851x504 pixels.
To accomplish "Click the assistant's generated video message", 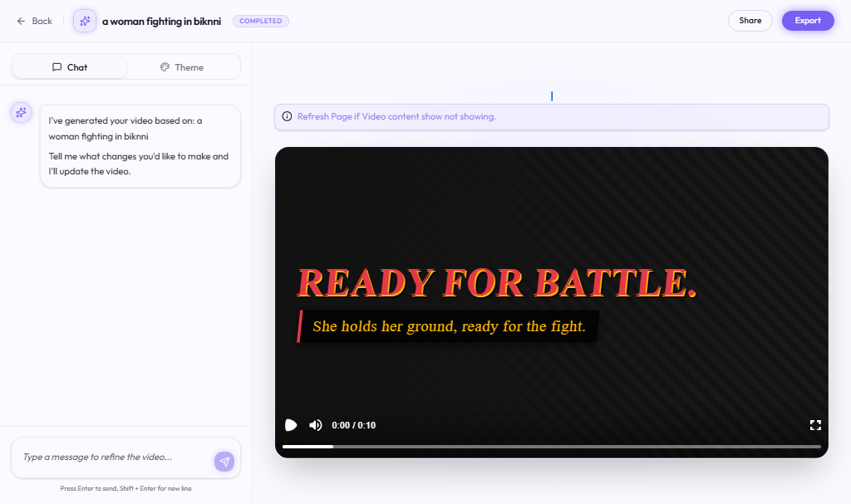I will point(140,145).
